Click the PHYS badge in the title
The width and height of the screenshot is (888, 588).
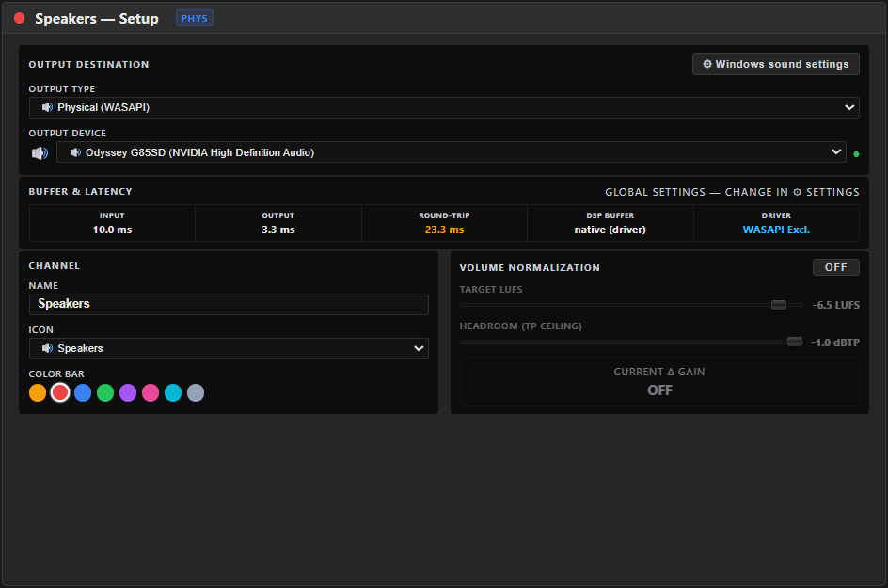pyautogui.click(x=194, y=18)
